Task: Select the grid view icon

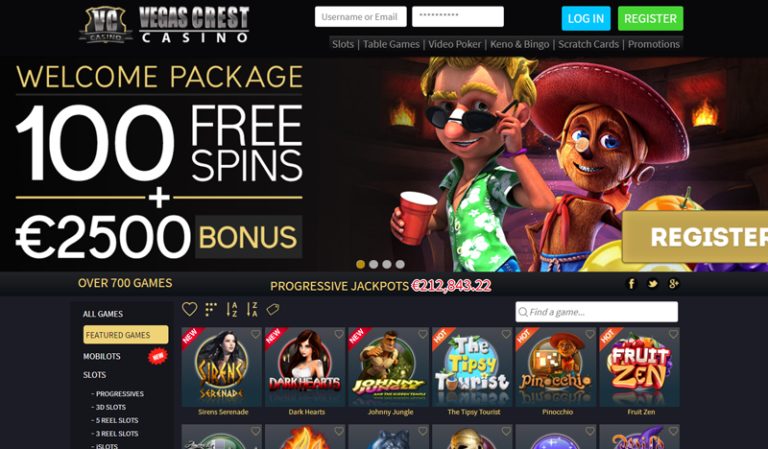Action: pos(211,309)
